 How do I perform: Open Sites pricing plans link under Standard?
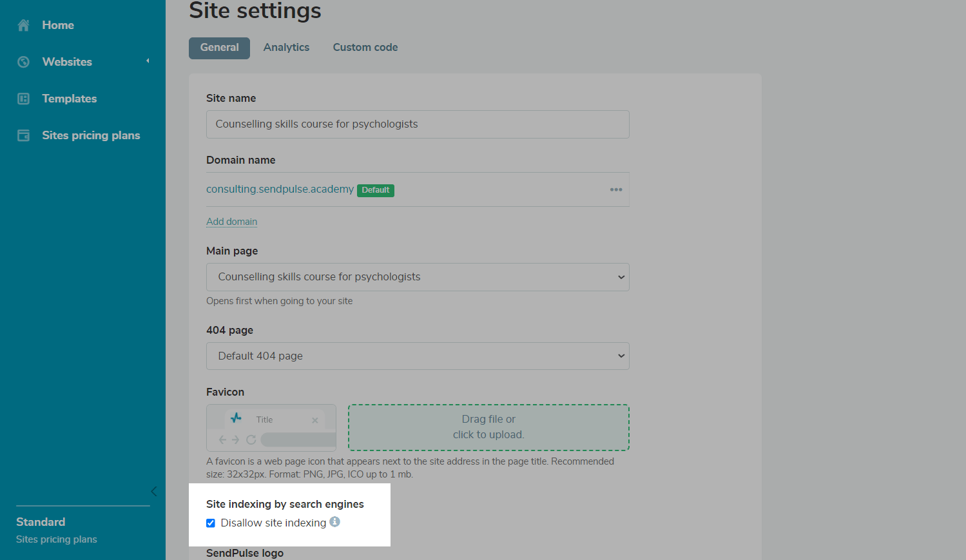click(x=57, y=539)
